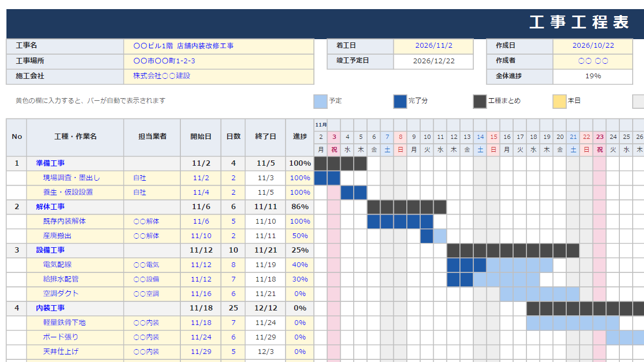Select start date 11/24 for ボード張り

[x=201, y=337]
